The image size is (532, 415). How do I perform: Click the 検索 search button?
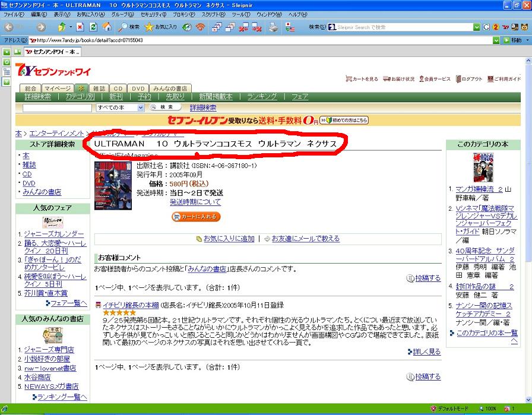point(165,107)
